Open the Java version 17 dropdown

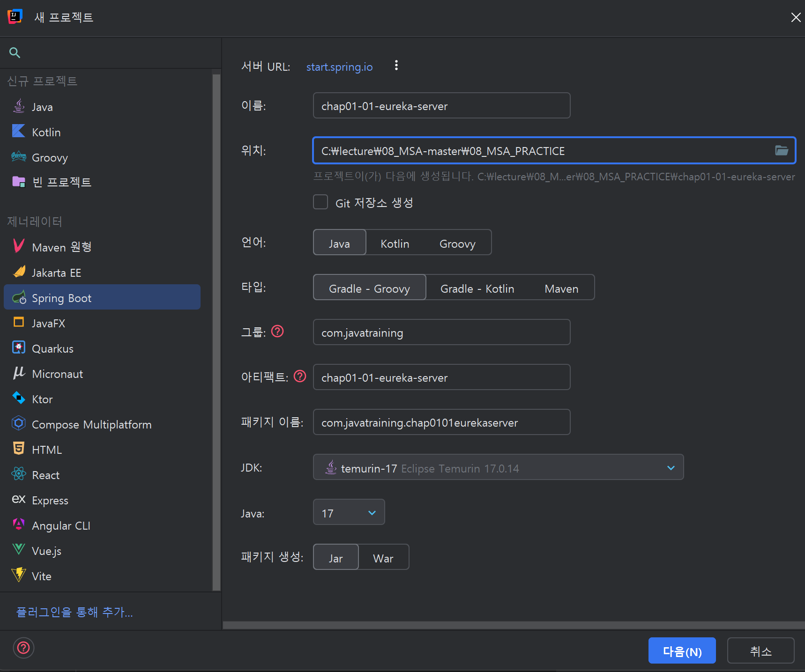click(x=349, y=512)
